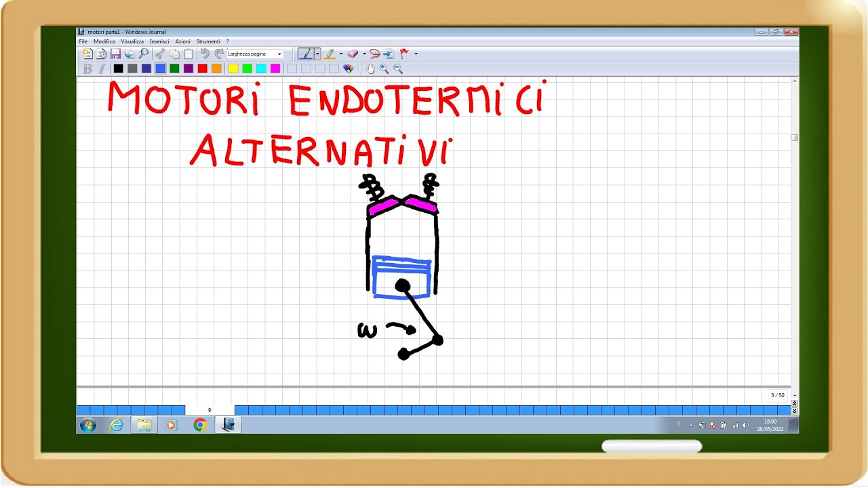The image size is (868, 488).
Task: Open the Modifica menu
Action: (x=104, y=41)
